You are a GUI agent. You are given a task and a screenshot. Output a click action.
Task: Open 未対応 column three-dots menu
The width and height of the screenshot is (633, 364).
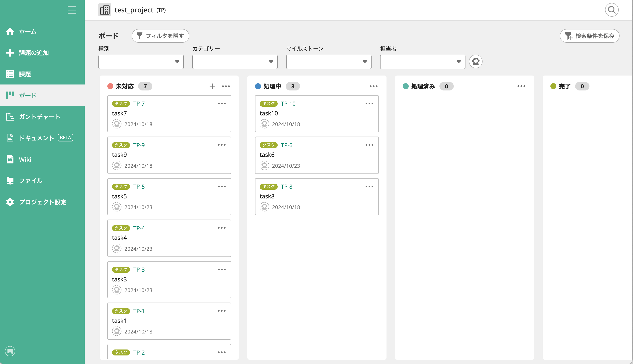(226, 86)
